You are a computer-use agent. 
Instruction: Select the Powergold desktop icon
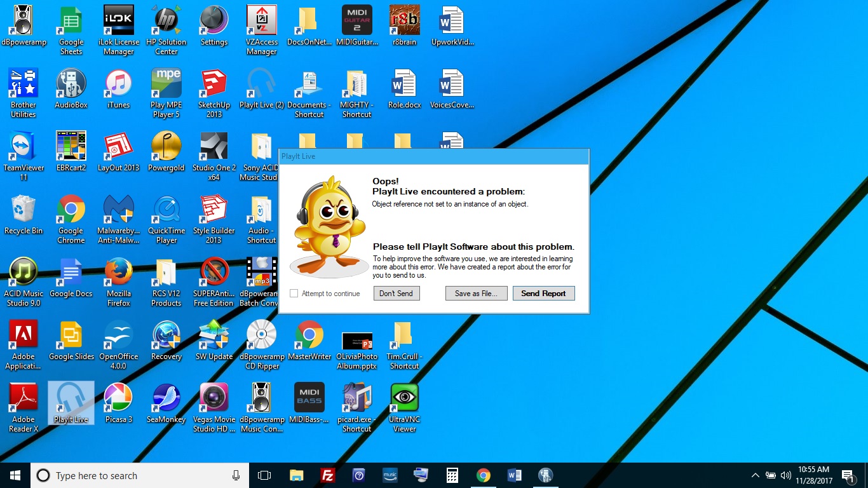pos(166,152)
